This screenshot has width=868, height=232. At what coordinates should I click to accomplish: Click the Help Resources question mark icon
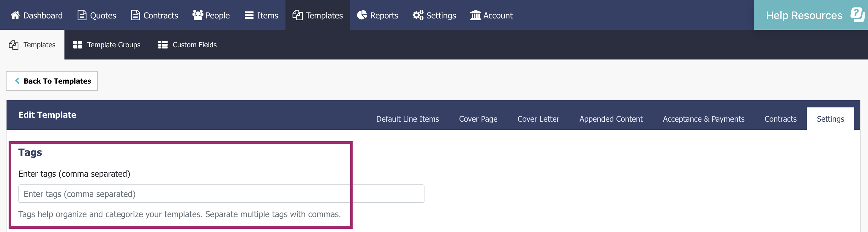pyautogui.click(x=857, y=15)
